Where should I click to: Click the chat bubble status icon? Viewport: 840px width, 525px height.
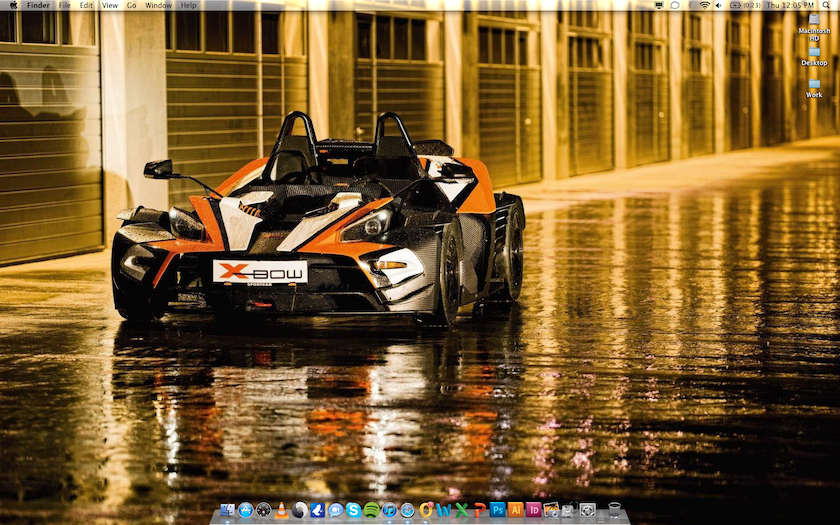click(675, 5)
